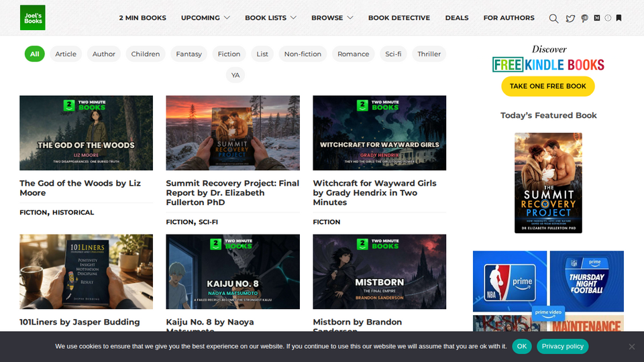Expand the Browse menu chevron
The height and width of the screenshot is (362, 644).
click(x=350, y=17)
